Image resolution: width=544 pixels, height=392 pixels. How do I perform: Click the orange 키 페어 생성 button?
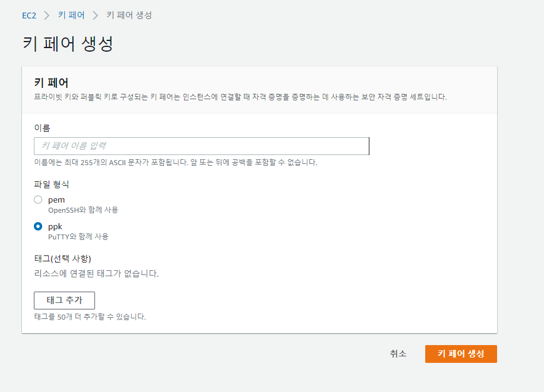[x=461, y=354]
